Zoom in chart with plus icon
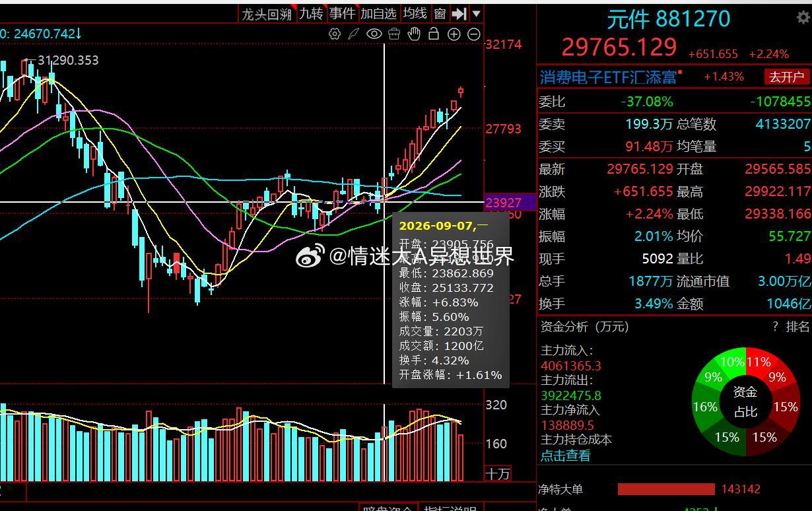Screen dimensions: 812x511 (x=454, y=34)
